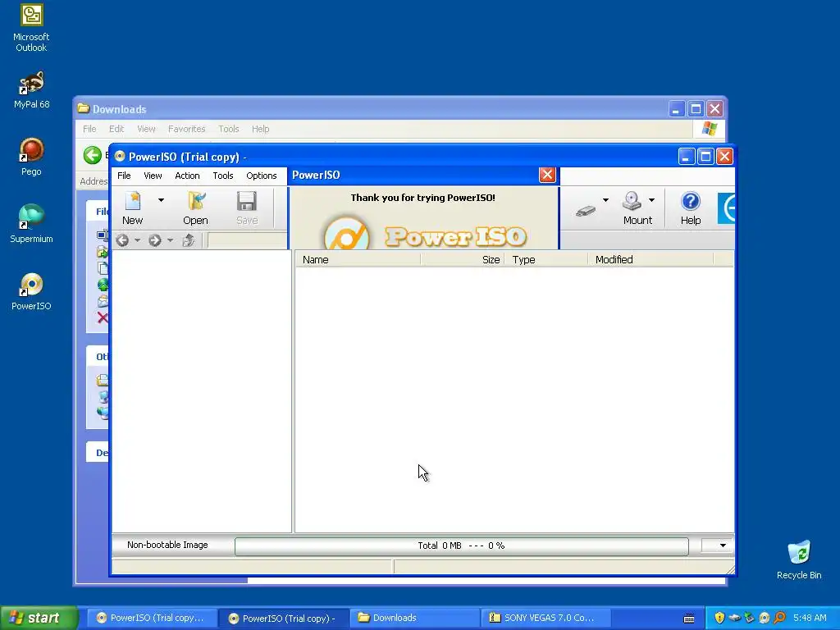
Task: Click the green Back button in Downloads window
Action: coord(92,155)
